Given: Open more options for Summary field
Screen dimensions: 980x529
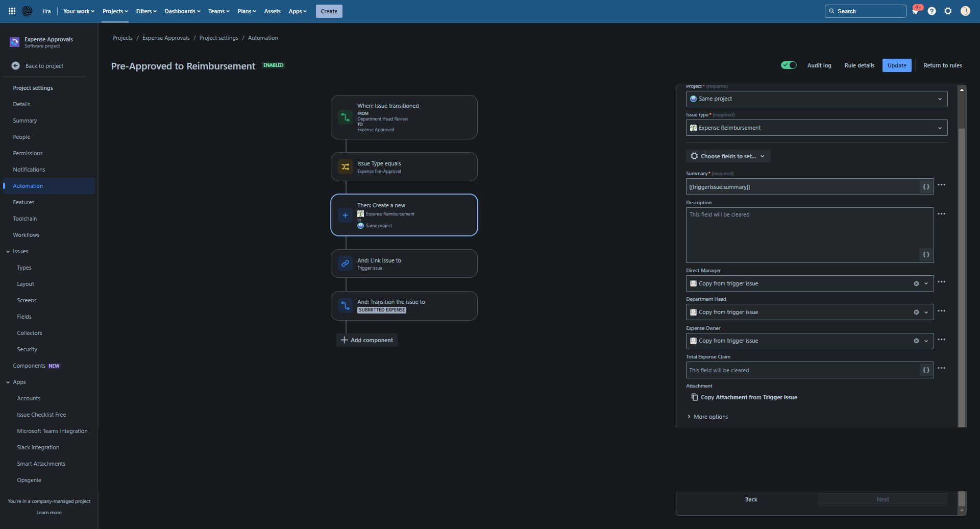Looking at the screenshot, I should point(942,185).
